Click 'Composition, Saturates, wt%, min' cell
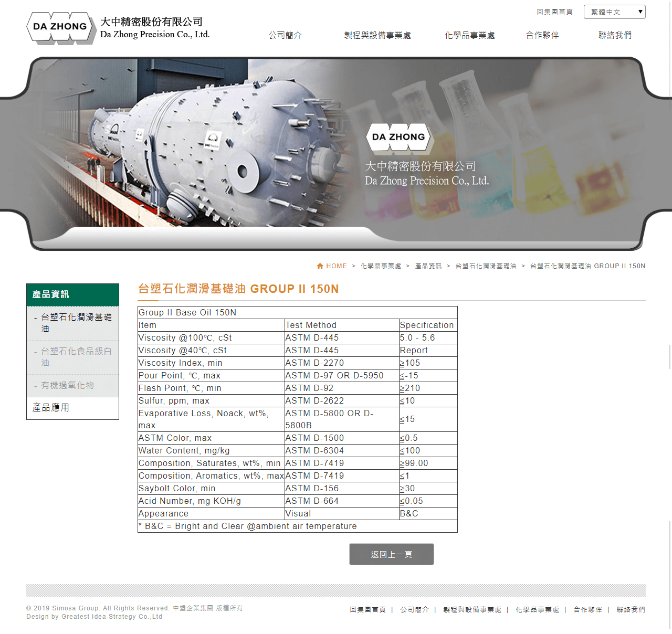Image resolution: width=672 pixels, height=634 pixels. pos(211,463)
